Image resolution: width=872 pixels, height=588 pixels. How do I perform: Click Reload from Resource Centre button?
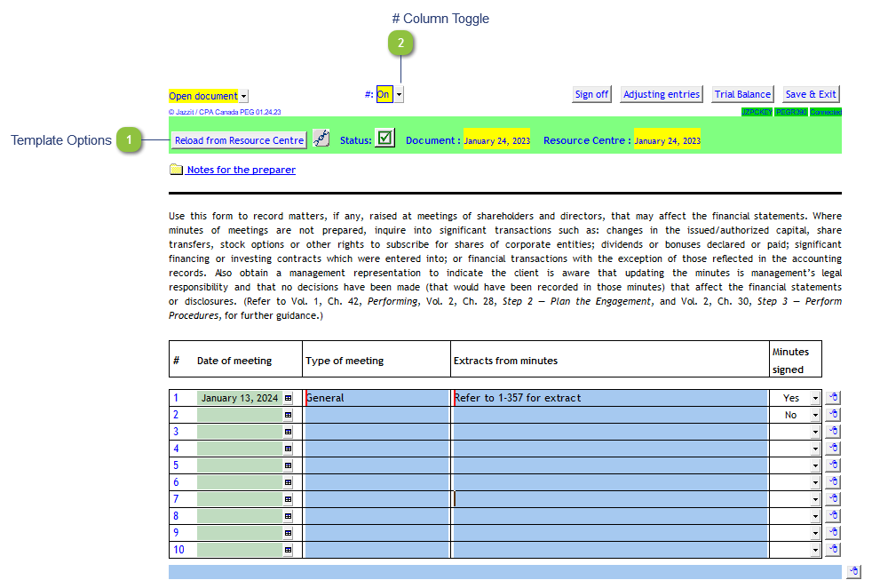(239, 140)
